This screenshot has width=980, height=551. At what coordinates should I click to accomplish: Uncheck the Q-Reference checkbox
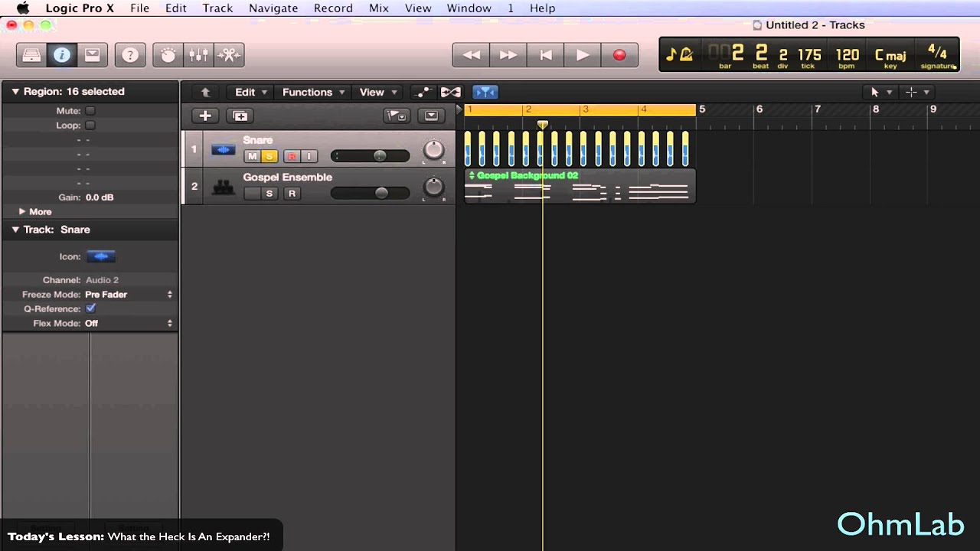[90, 308]
